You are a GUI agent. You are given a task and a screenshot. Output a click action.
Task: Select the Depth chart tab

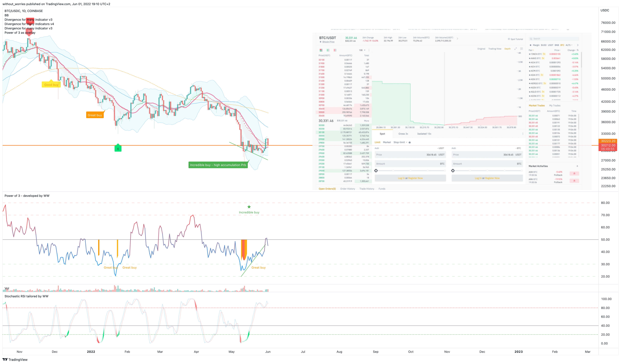point(507,49)
